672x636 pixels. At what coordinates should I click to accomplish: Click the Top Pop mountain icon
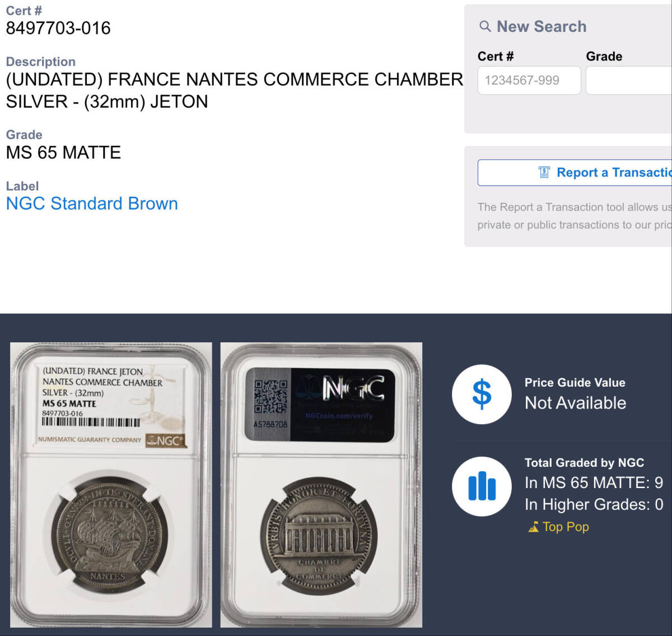pyautogui.click(x=533, y=527)
